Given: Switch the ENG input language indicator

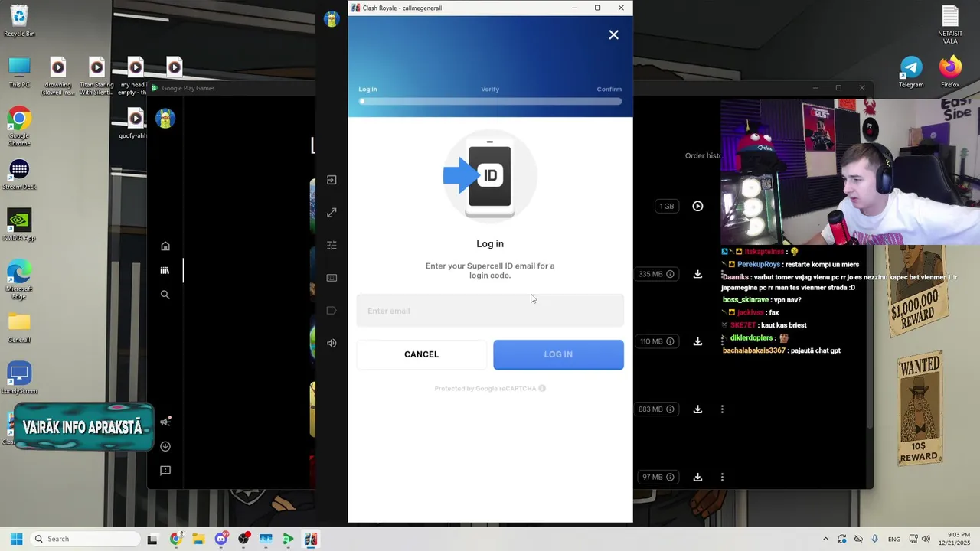Looking at the screenshot, I should tap(893, 539).
